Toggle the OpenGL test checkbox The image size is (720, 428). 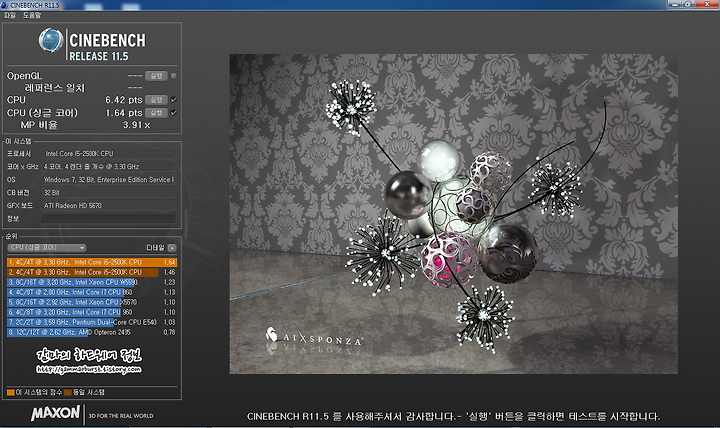coord(174,76)
